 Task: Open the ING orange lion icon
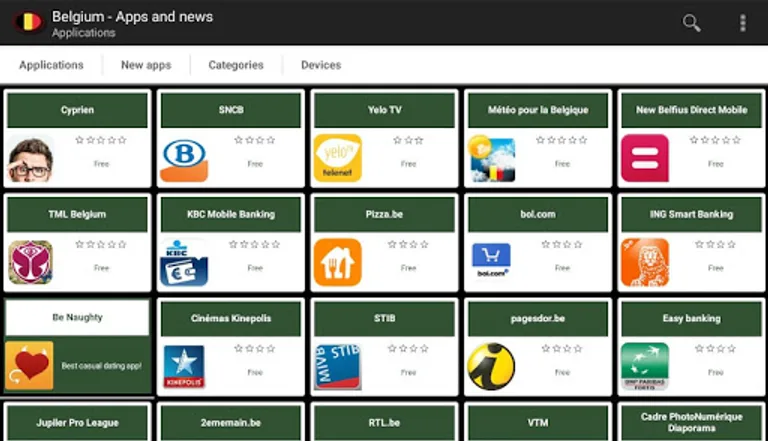(x=645, y=263)
